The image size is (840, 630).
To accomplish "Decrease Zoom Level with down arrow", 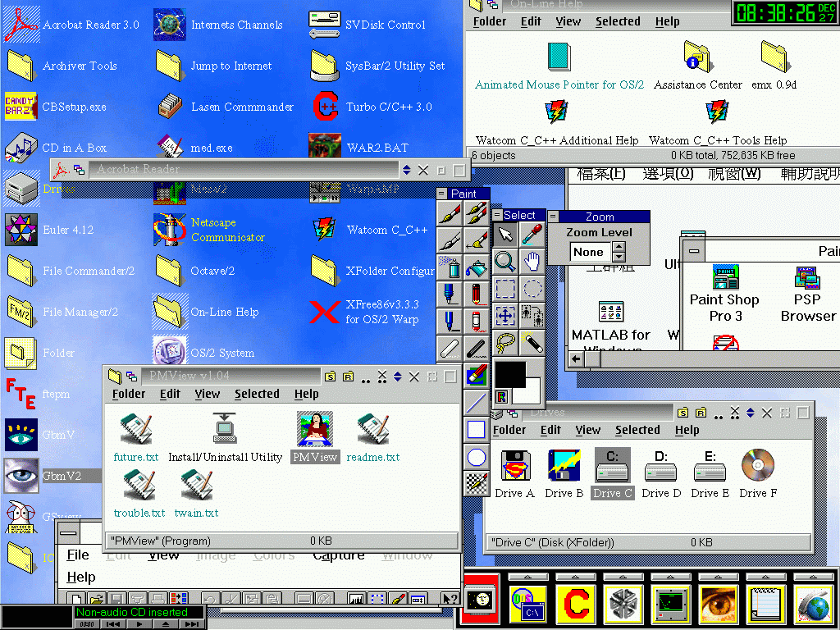I will (619, 257).
